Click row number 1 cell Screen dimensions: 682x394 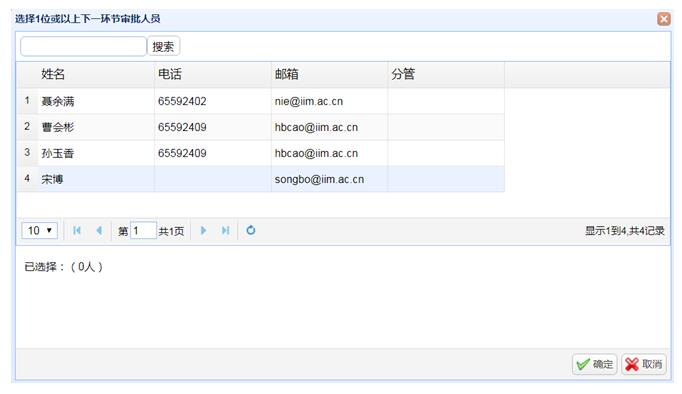pos(27,101)
